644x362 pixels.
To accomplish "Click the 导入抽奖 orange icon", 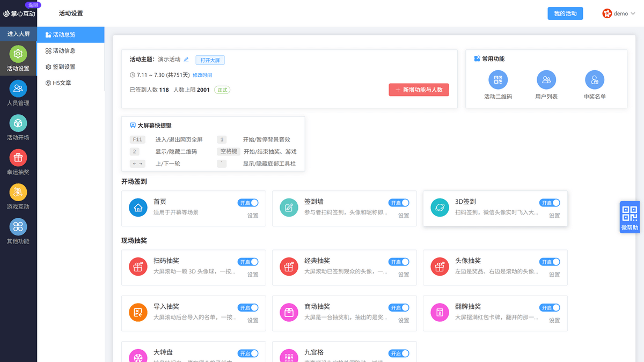I will [x=138, y=313].
